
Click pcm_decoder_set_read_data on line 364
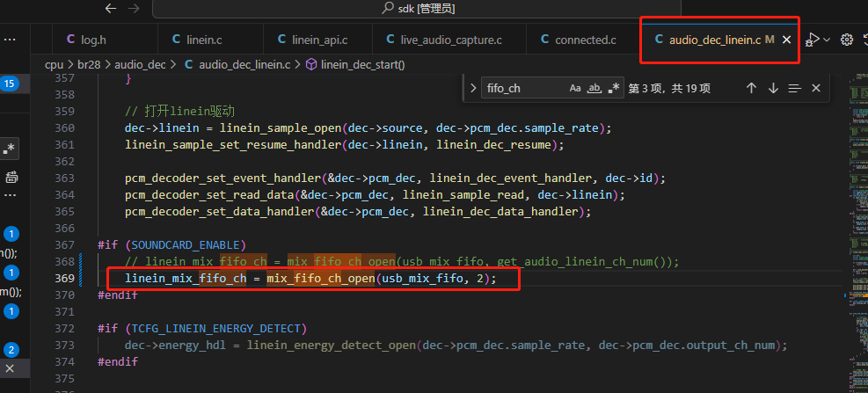(x=209, y=195)
